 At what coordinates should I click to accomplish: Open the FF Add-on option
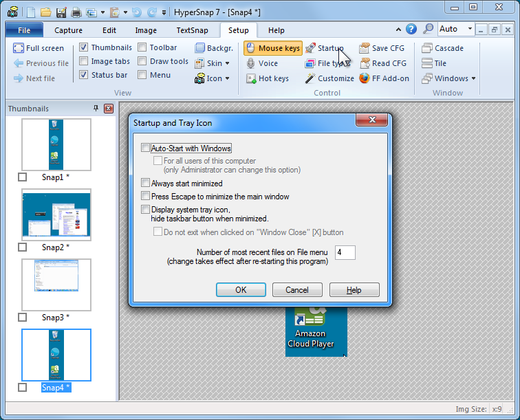(x=384, y=78)
